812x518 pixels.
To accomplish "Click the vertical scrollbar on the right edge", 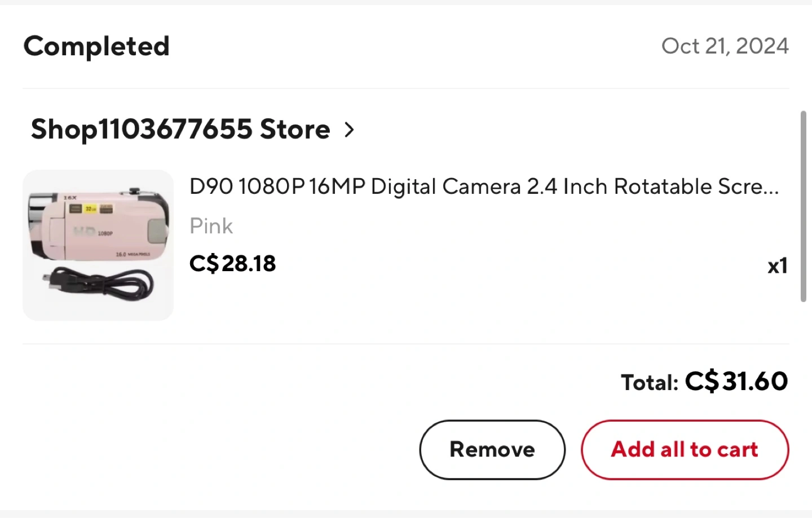I will (x=804, y=206).
